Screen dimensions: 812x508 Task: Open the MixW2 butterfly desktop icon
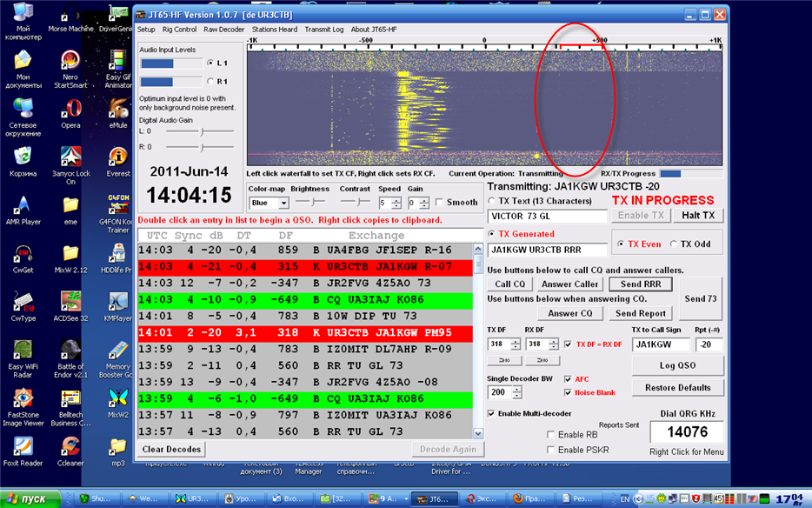118,404
